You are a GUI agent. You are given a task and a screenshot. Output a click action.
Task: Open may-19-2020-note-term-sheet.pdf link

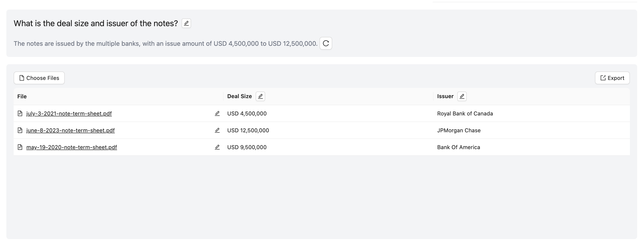[x=72, y=147]
